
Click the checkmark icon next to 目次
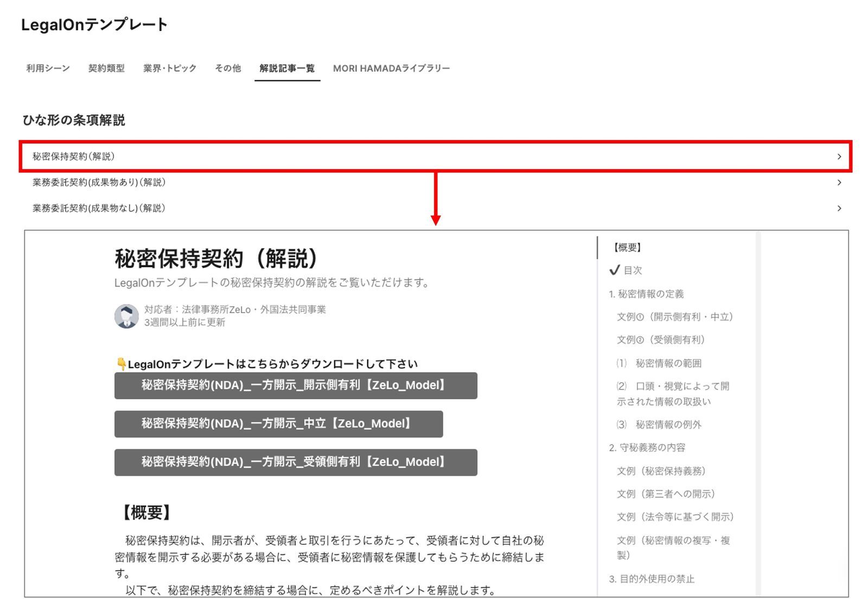coord(614,270)
